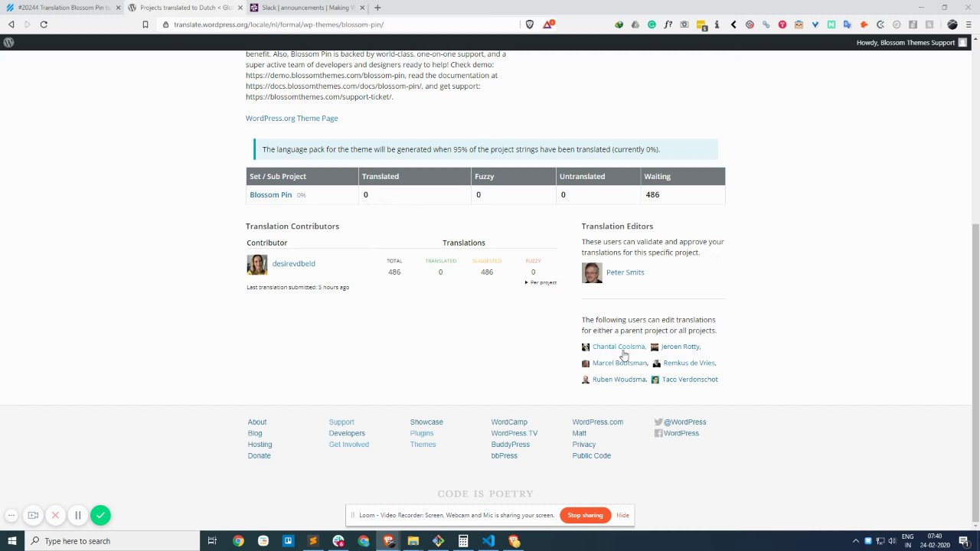
Task: Click the address bar URL field
Action: tap(337, 24)
